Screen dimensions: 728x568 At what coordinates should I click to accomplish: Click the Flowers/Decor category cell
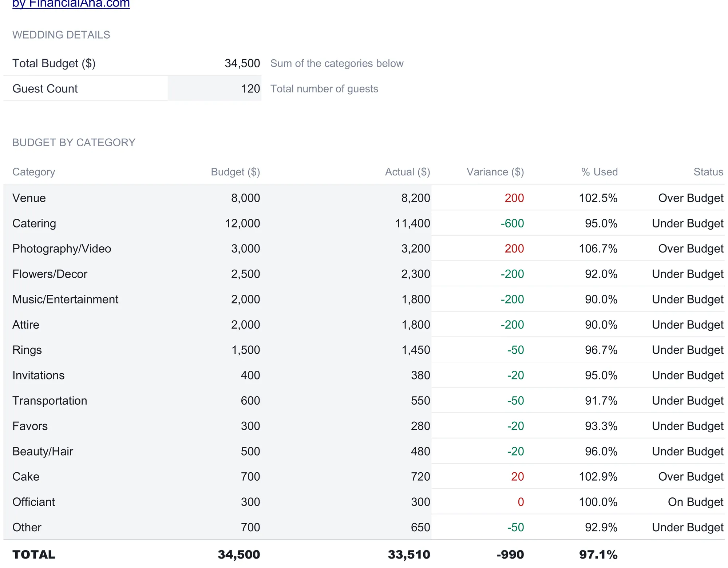point(50,274)
